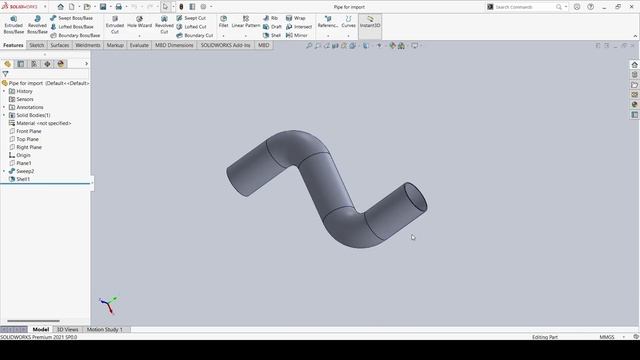Open the Reference Geometry dropdown arrow
Image resolution: width=640 pixels, height=360 pixels.
(x=328, y=36)
